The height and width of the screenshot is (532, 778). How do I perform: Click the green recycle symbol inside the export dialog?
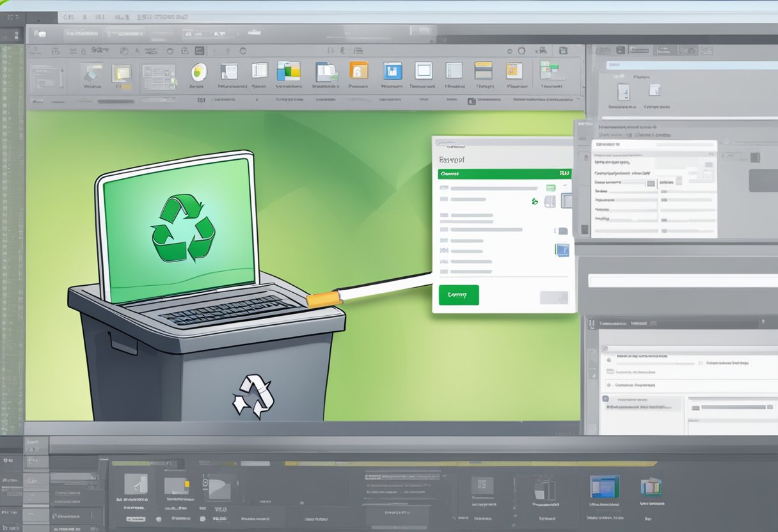(534, 201)
